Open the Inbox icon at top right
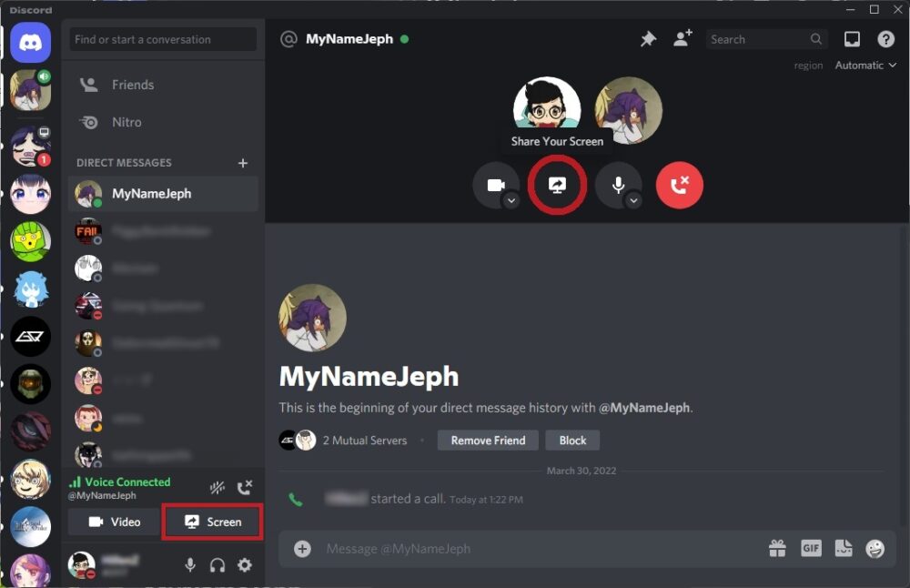The height and width of the screenshot is (588, 910). tap(852, 39)
